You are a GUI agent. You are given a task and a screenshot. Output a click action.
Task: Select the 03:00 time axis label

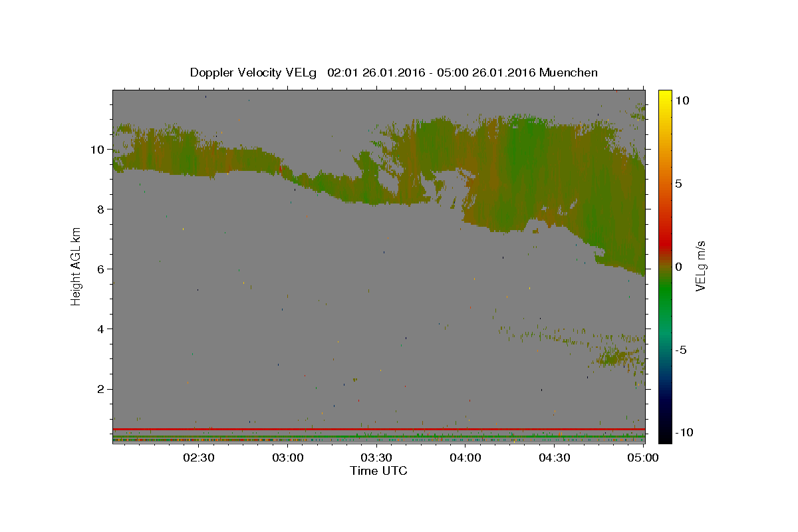288,458
